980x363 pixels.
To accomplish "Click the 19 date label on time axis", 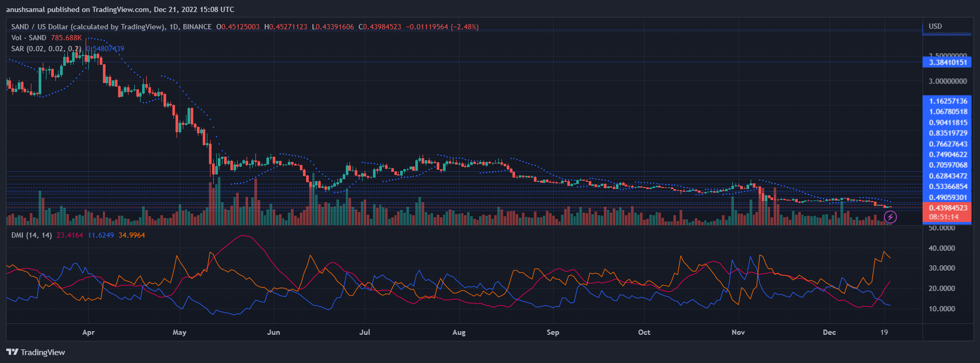I will (884, 332).
